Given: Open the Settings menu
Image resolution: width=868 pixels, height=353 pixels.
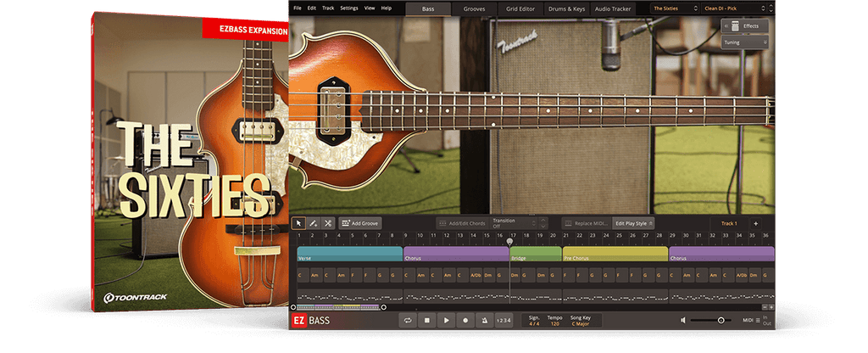Looking at the screenshot, I should point(349,8).
